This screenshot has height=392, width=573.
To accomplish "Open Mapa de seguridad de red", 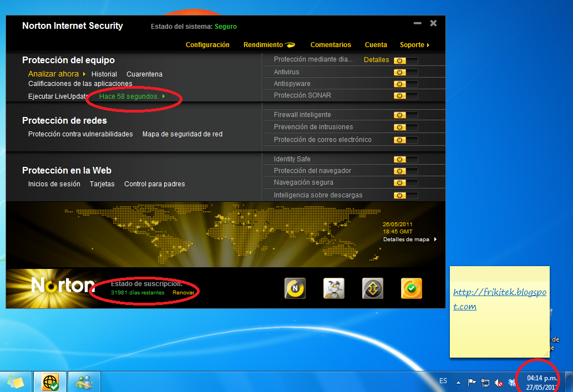I will 182,134.
